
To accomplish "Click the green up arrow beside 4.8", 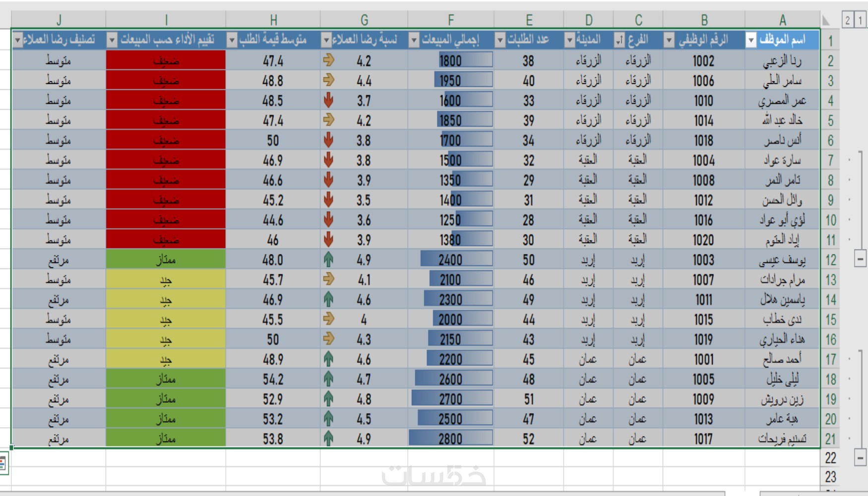I will (328, 399).
